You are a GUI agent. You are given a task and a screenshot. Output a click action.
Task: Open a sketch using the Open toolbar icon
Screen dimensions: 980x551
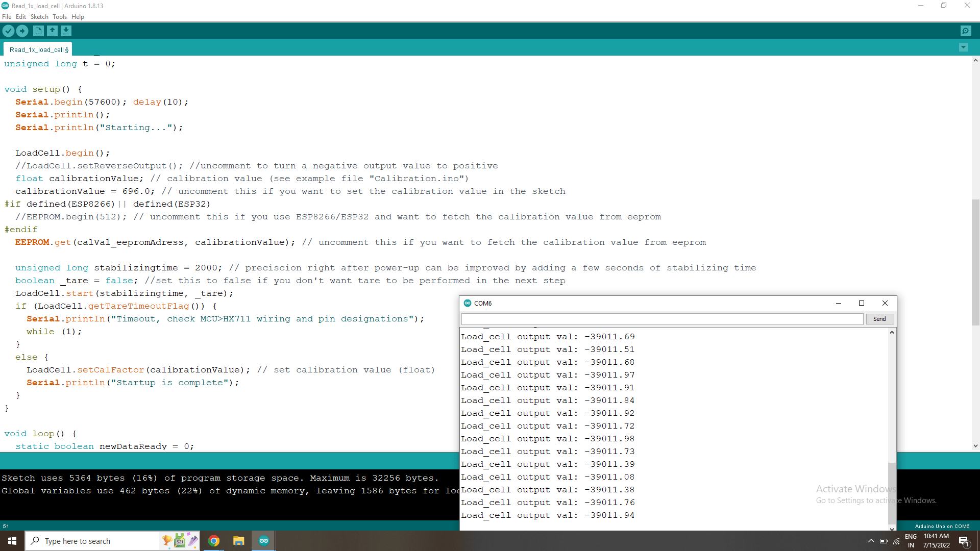(52, 31)
